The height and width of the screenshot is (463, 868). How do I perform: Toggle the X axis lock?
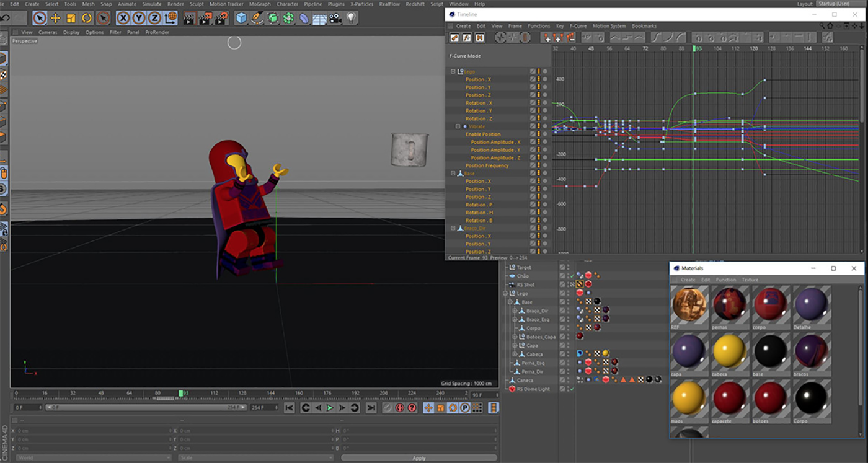[x=123, y=18]
